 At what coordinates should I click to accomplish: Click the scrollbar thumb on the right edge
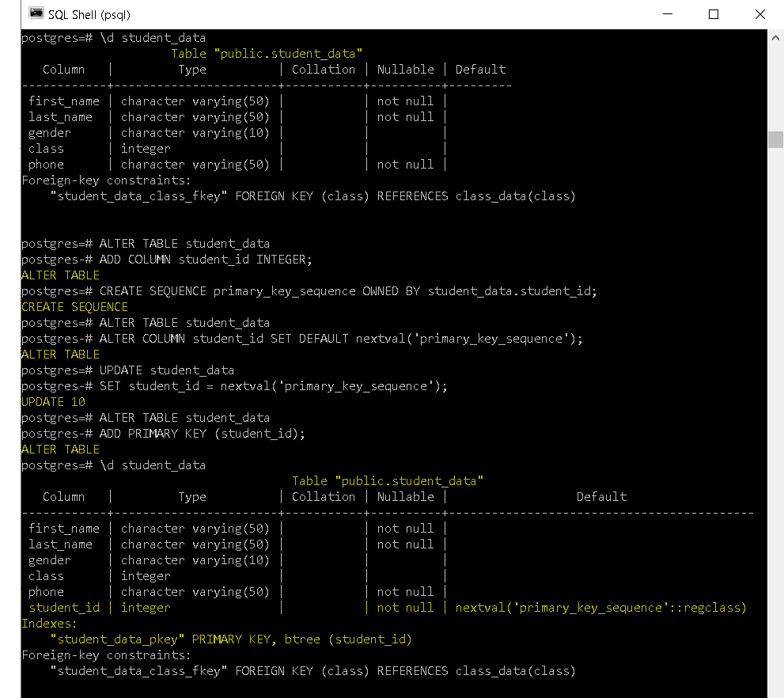(775, 140)
